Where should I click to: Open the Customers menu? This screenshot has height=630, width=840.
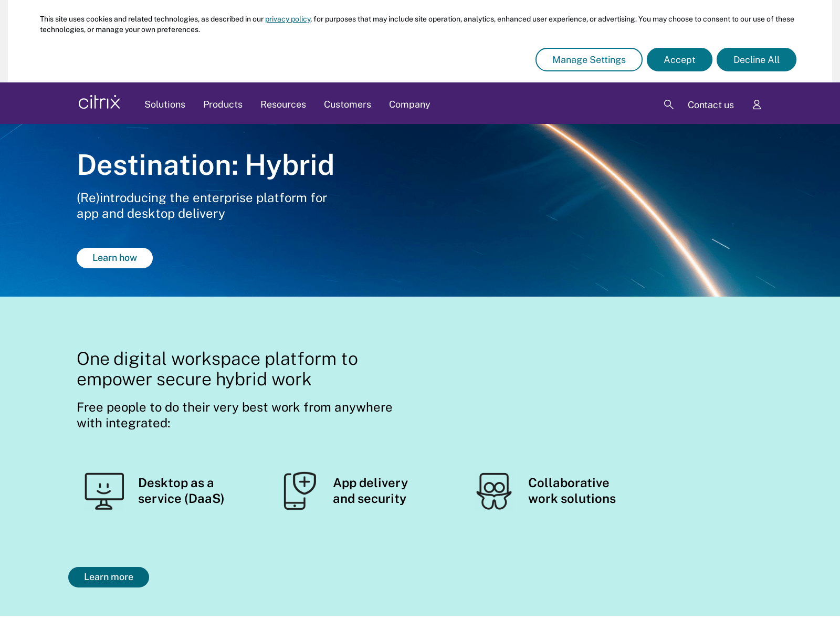[348, 104]
